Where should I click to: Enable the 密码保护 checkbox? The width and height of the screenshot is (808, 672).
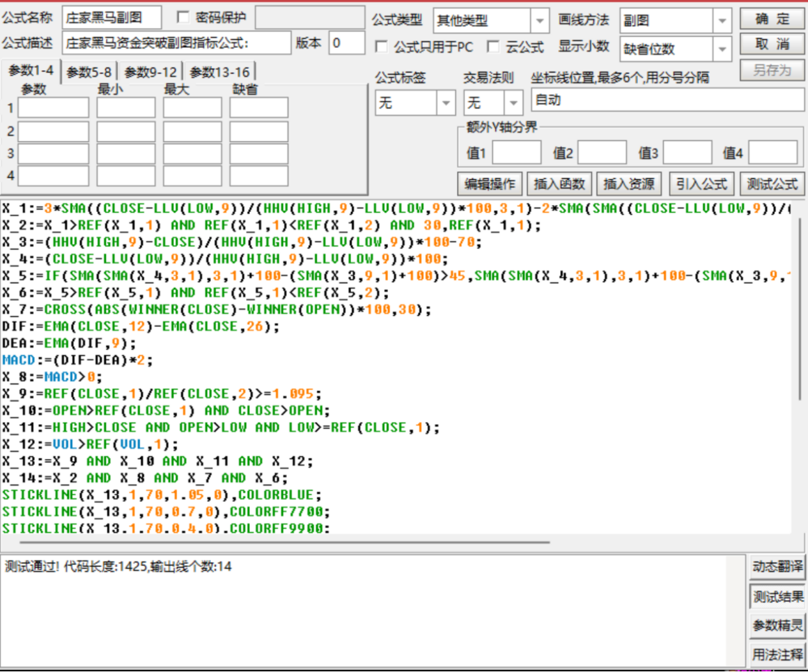point(184,18)
